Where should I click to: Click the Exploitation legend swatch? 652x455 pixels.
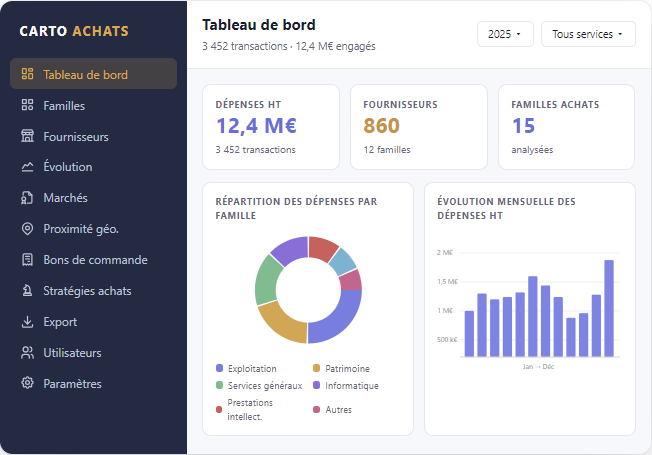point(220,368)
